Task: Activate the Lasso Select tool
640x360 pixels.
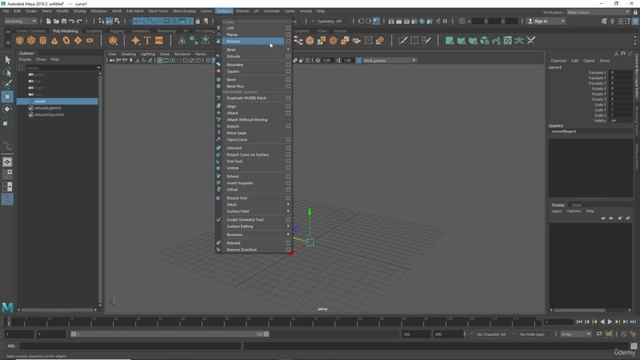Action: point(7,73)
